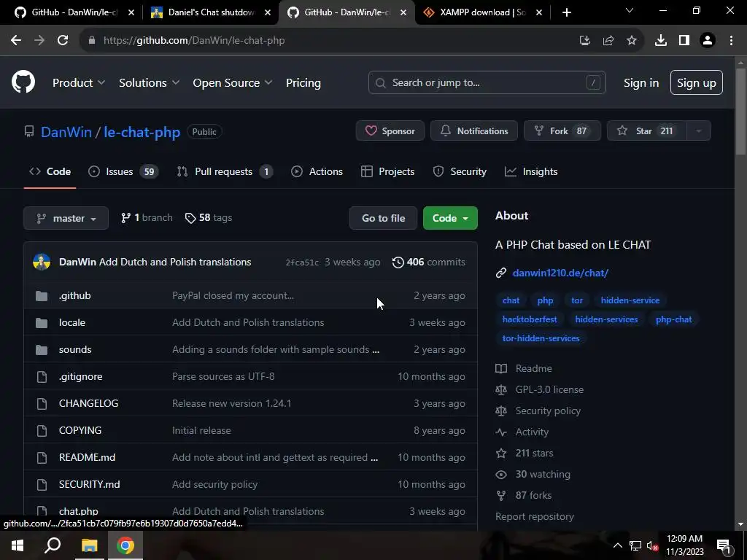Open Chrome tab search chevron
This screenshot has width=747, height=560.
(630, 10)
